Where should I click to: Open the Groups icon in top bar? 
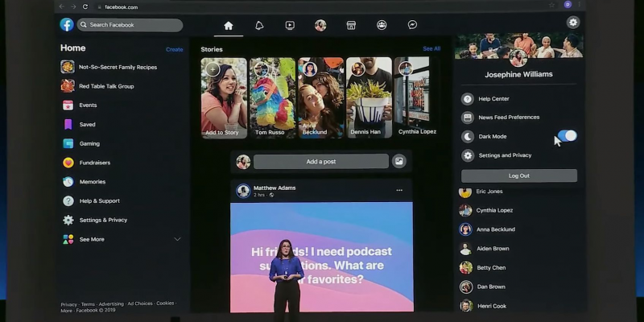[382, 25]
